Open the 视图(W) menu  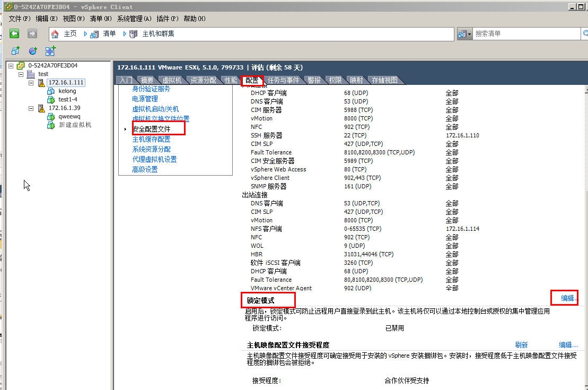(74, 19)
